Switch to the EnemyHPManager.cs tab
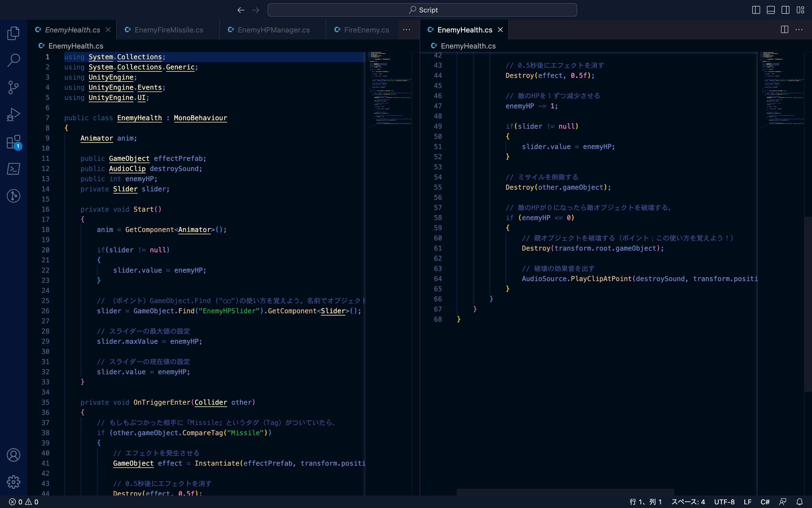812x508 pixels. click(273, 30)
